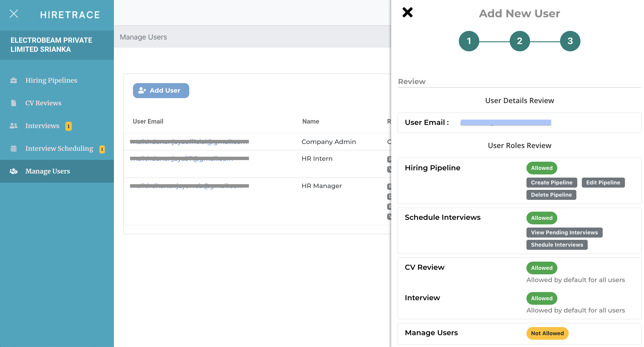Screen dimensions: 644x347
Task: Click the person-plus icon on Add User
Action: [x=142, y=90]
